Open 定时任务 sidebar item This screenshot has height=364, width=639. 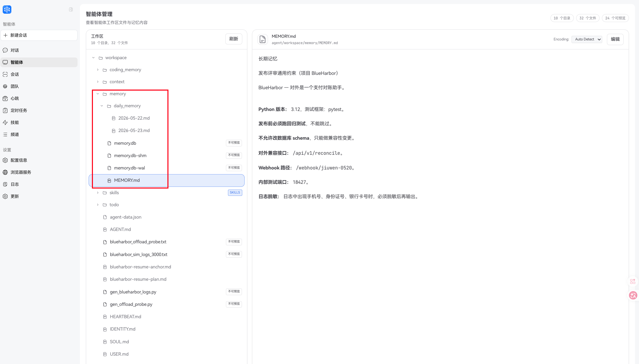click(39, 110)
